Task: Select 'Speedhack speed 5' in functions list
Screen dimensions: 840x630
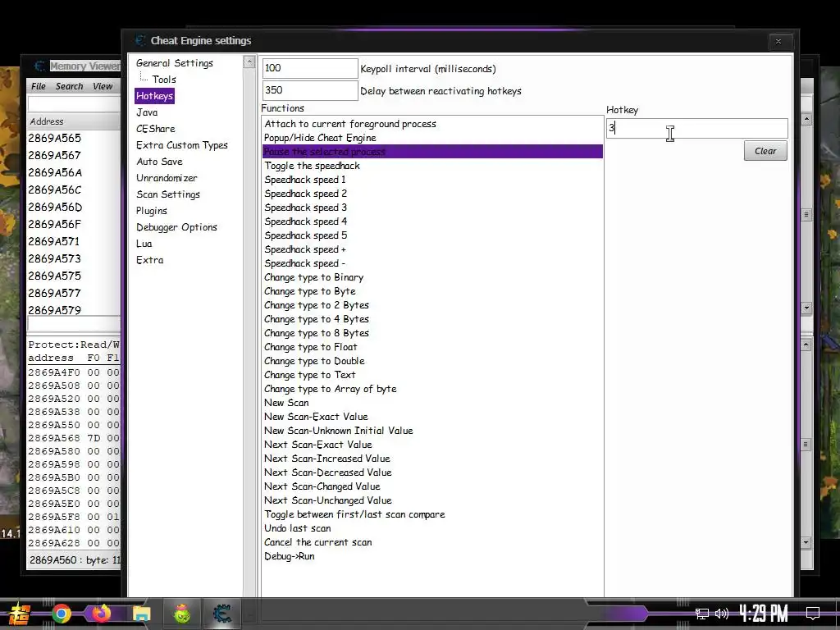Action: (432, 235)
